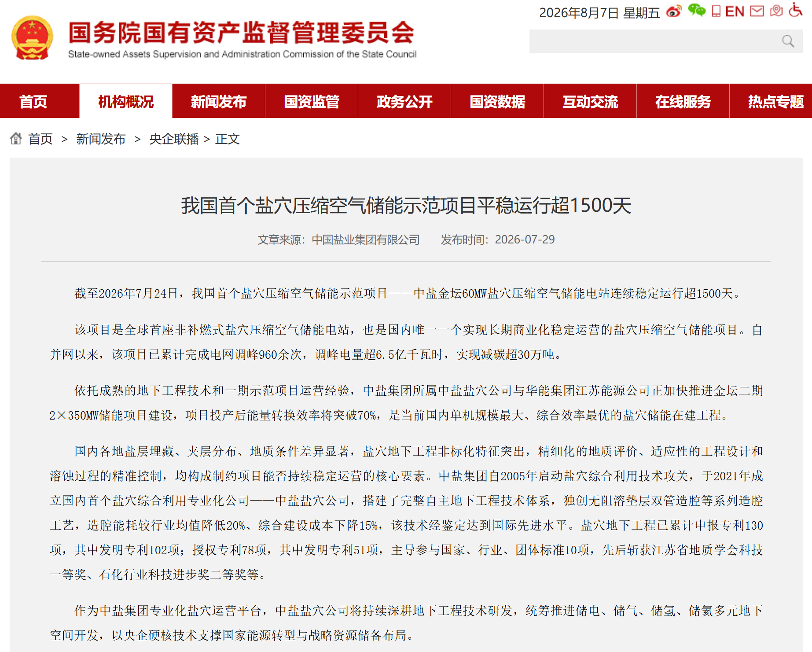Click the 正文 breadcrumb text

[x=228, y=139]
